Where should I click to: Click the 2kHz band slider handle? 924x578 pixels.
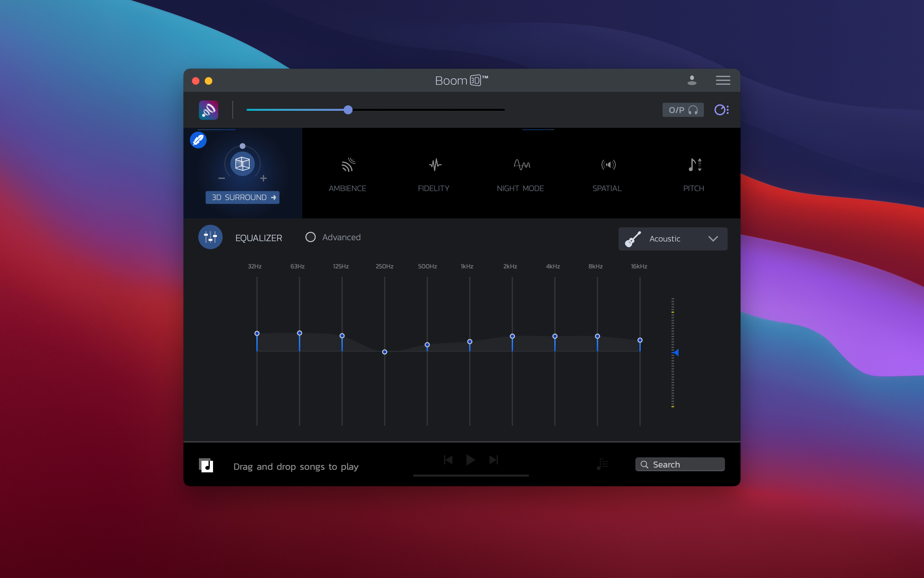point(512,336)
